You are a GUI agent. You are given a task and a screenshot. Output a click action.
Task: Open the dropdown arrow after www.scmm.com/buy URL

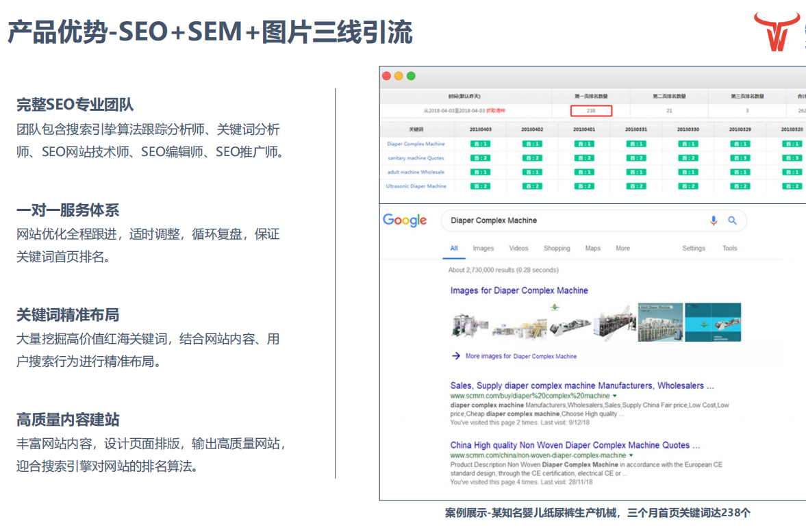[x=615, y=396]
